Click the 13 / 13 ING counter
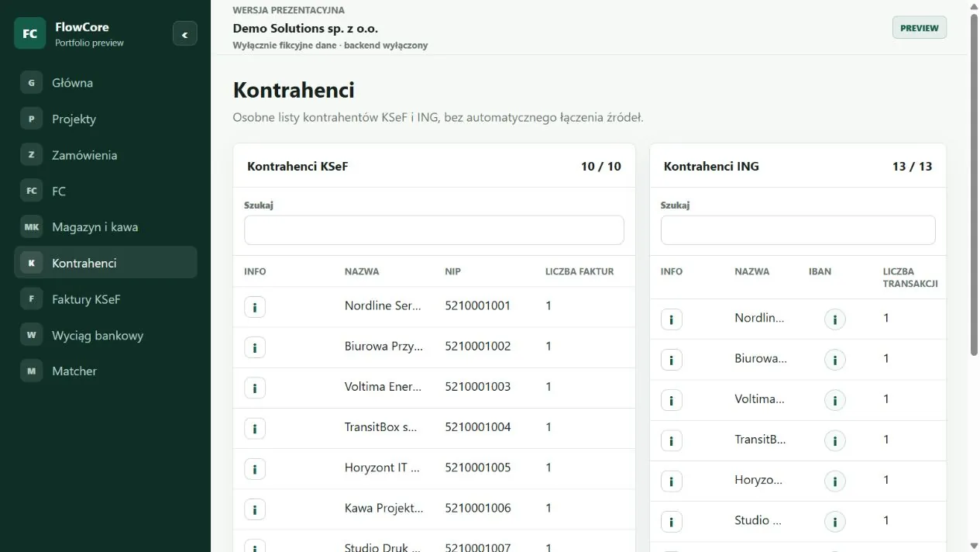This screenshot has height=552, width=980. point(913,166)
